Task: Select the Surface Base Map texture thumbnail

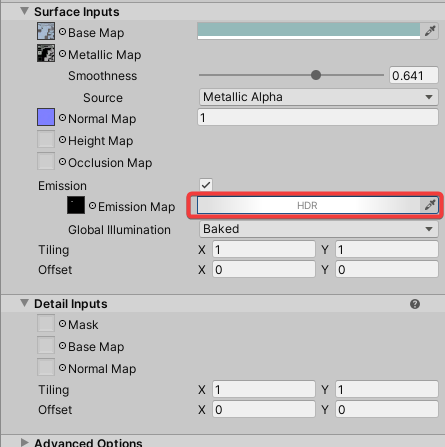Action: tap(46, 31)
